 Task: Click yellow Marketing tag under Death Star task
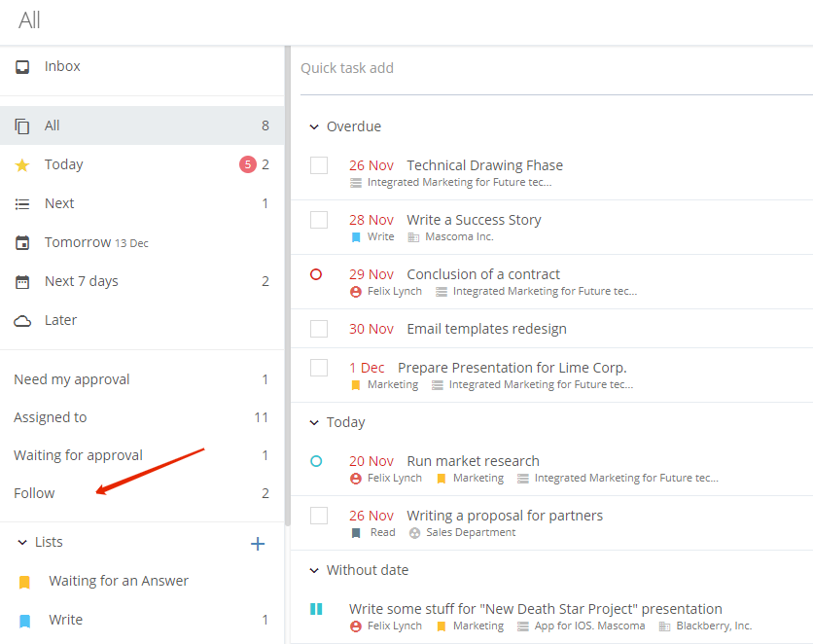(x=442, y=626)
